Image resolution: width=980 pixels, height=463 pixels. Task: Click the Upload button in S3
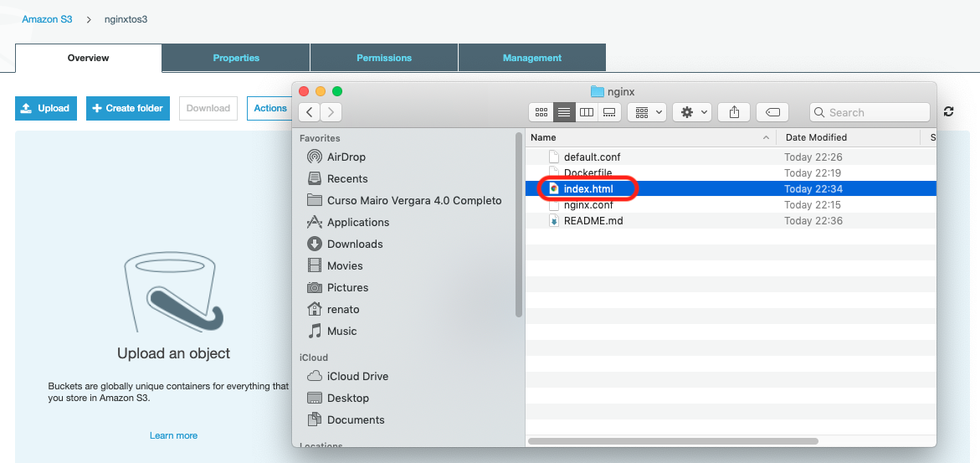pyautogui.click(x=46, y=108)
